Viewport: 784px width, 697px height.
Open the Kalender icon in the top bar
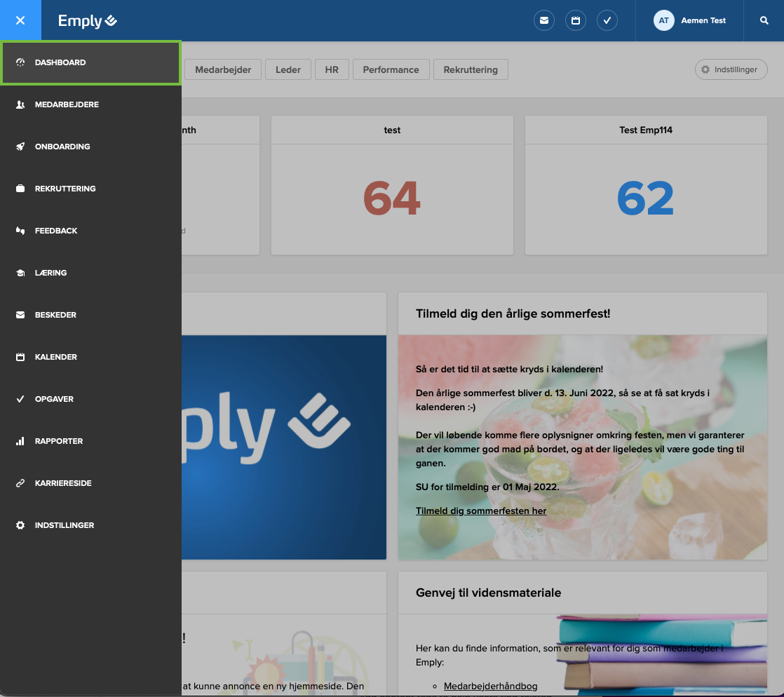click(x=576, y=20)
